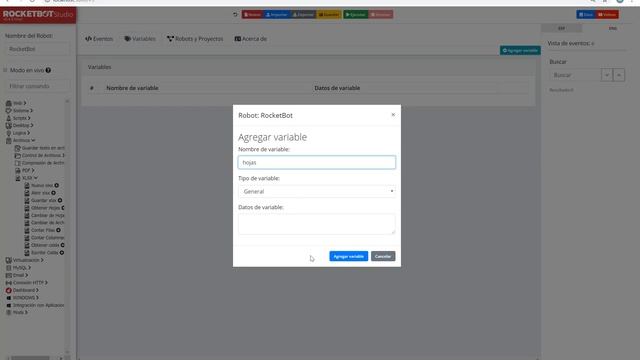Screen dimensions: 640x360
Task: Click the blue Docs button at top right
Action: [586, 14]
